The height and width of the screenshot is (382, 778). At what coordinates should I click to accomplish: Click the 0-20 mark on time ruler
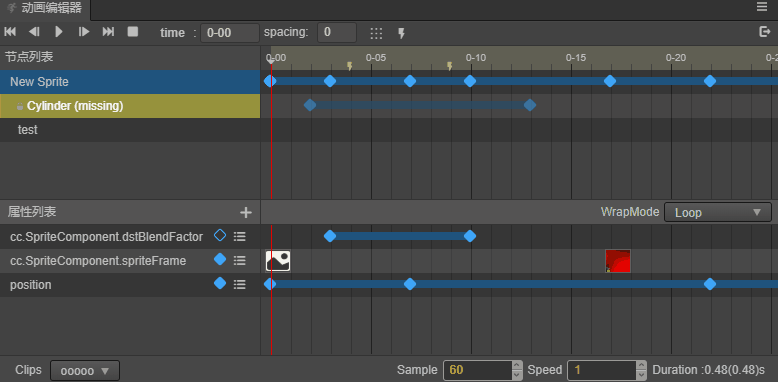coord(676,58)
